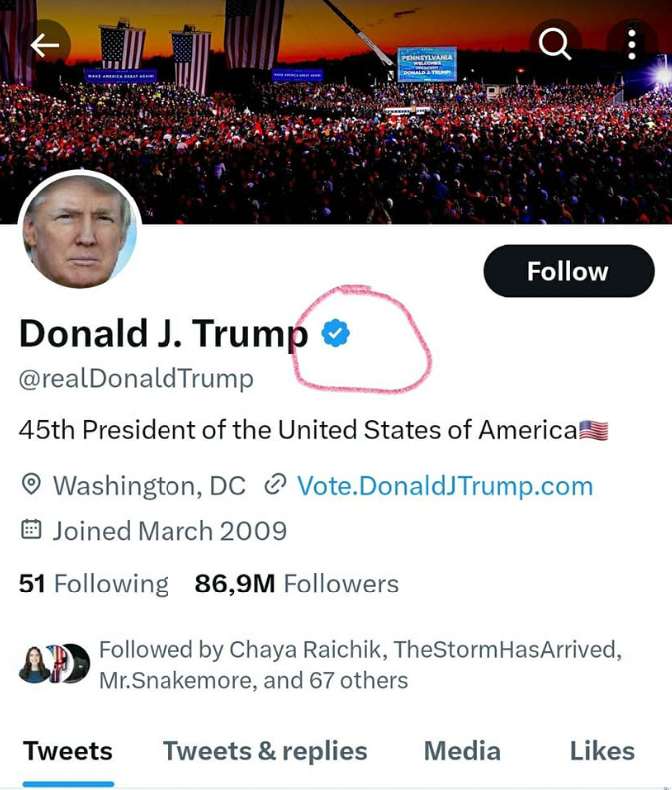Open search with the magnifying glass icon
The width and height of the screenshot is (672, 790).
click(x=554, y=44)
